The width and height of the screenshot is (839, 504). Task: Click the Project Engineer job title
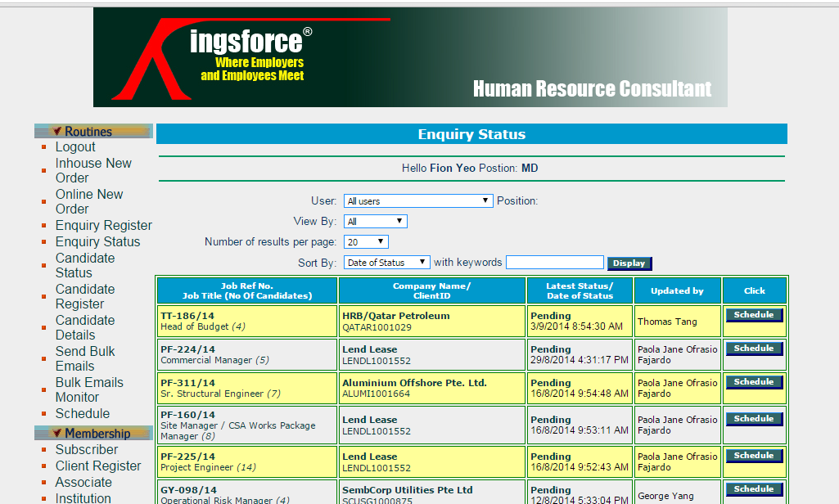(197, 467)
